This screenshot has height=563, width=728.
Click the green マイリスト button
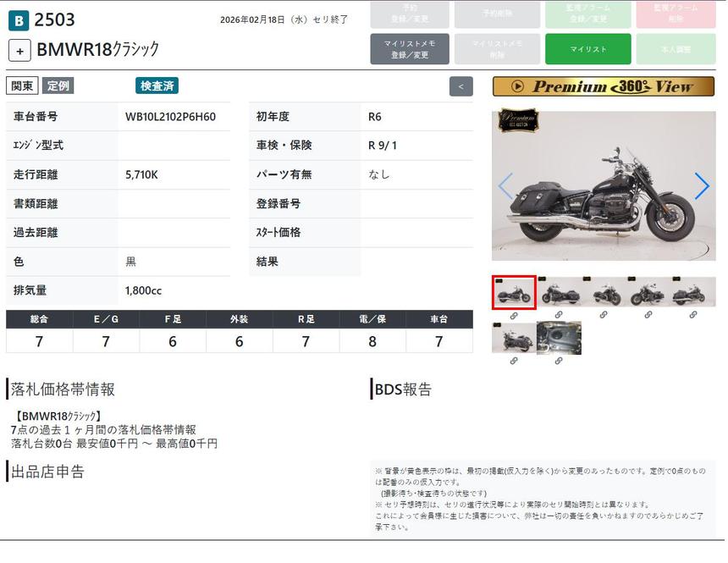pyautogui.click(x=587, y=49)
